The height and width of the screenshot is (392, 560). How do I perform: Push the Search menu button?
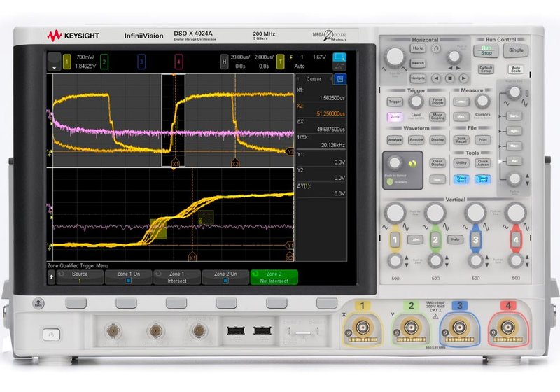click(417, 63)
